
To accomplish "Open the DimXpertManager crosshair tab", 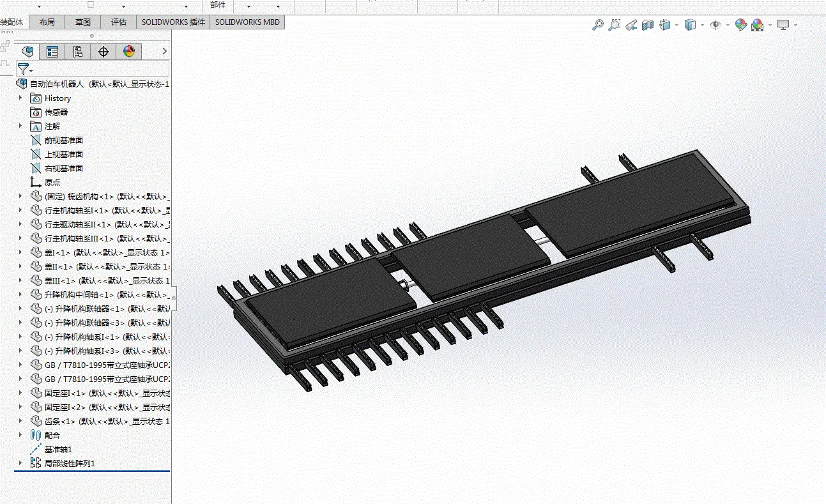I will (x=103, y=52).
